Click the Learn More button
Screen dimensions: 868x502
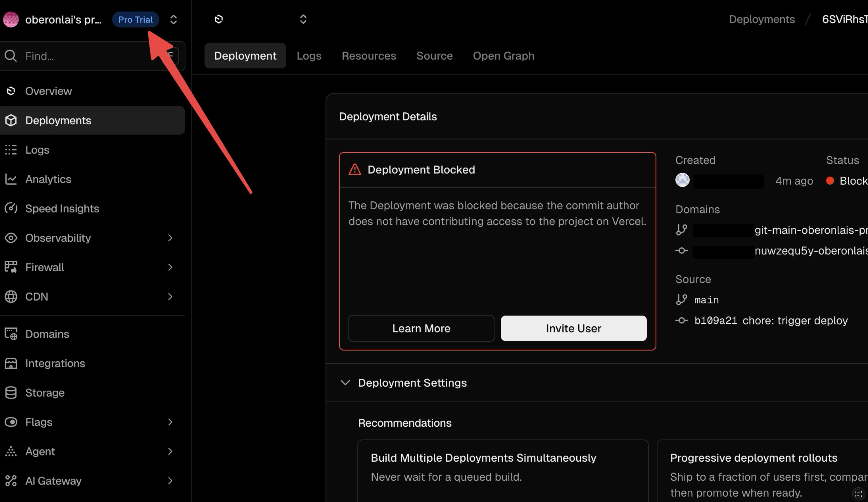click(421, 328)
